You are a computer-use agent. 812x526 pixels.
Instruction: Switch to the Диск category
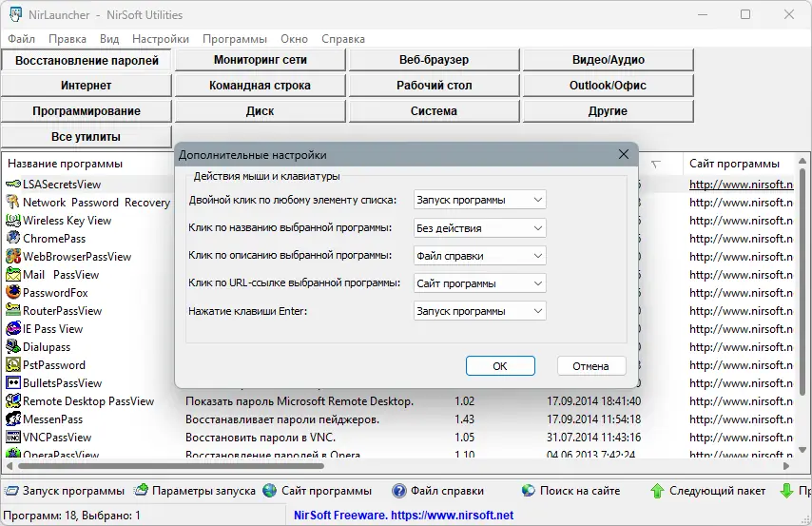pyautogui.click(x=260, y=111)
